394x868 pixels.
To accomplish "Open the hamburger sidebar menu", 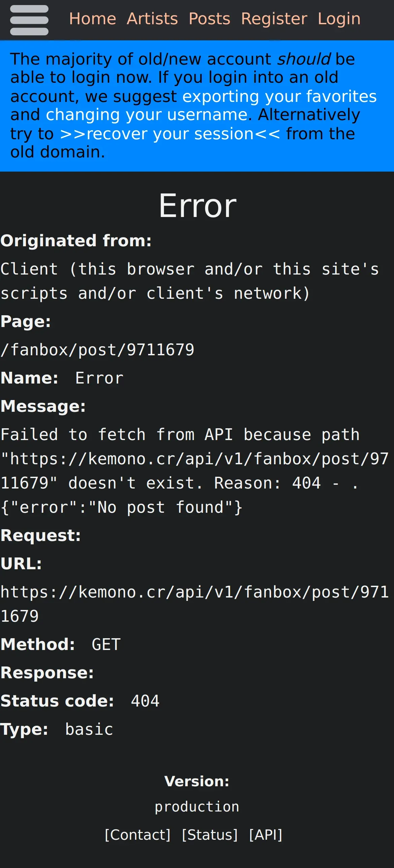I will pos(29,20).
